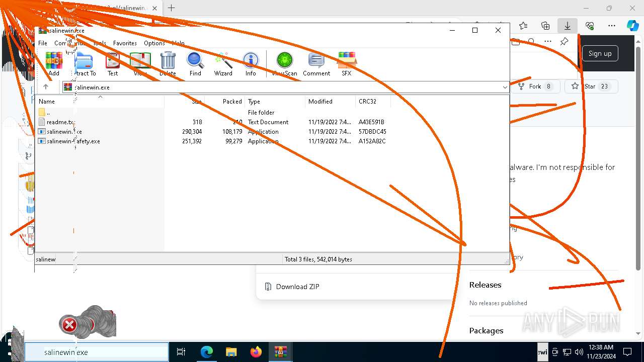Open a new browser tab
This screenshot has width=644, height=362.
[171, 8]
